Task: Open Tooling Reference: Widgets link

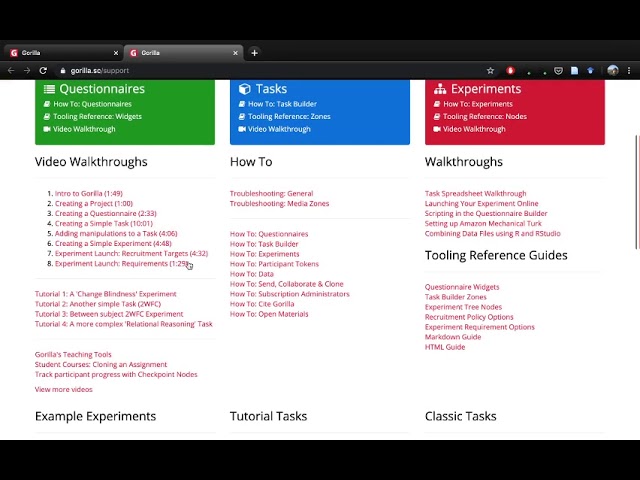Action: click(97, 117)
